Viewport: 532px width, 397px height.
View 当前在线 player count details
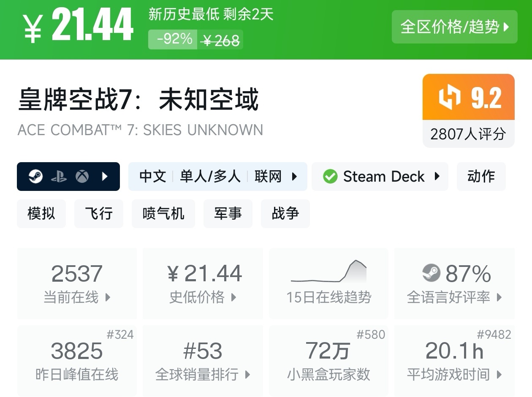click(77, 283)
